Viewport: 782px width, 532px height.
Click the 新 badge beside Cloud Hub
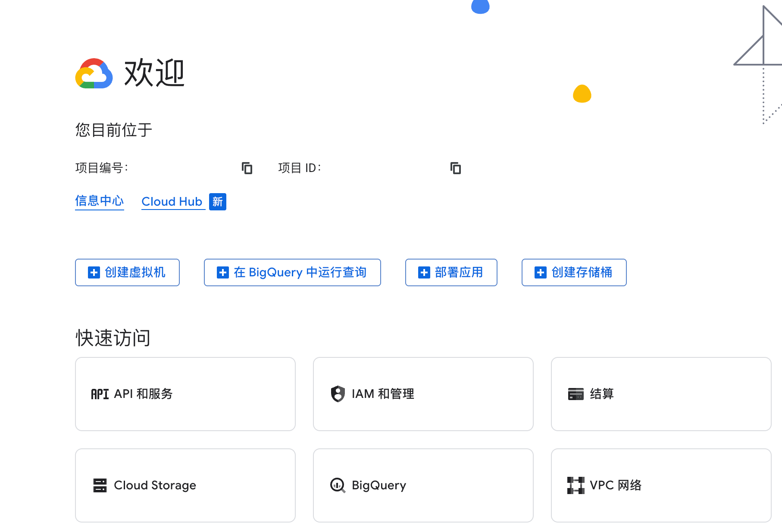[x=218, y=201]
